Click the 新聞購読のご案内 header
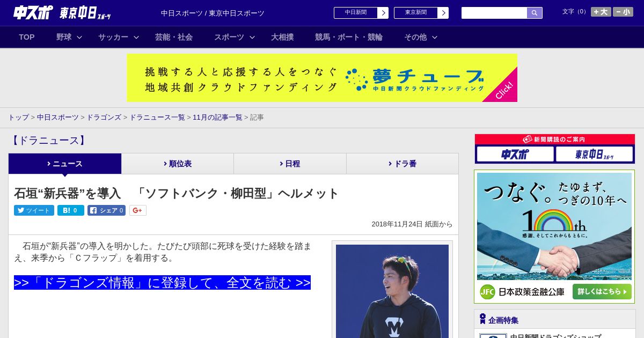Screen dimensions: 644x338 [554, 139]
